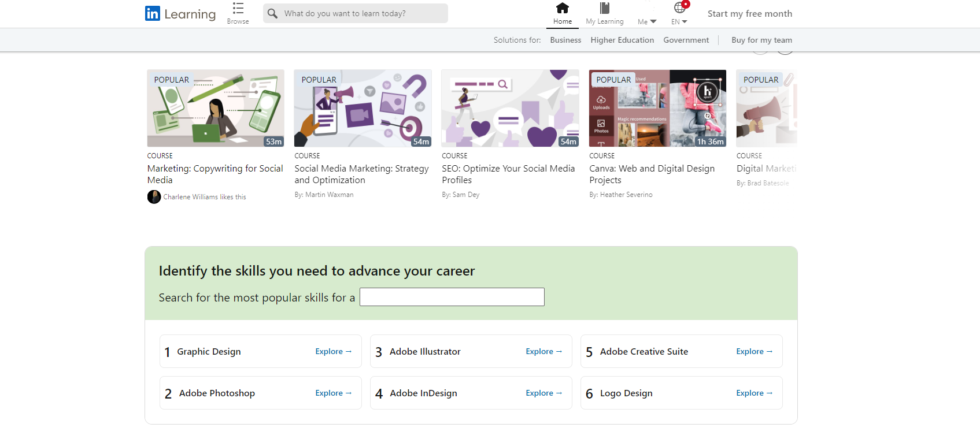The width and height of the screenshot is (980, 439).
Task: Click the POPULAR badge on Canva course
Action: point(613,80)
